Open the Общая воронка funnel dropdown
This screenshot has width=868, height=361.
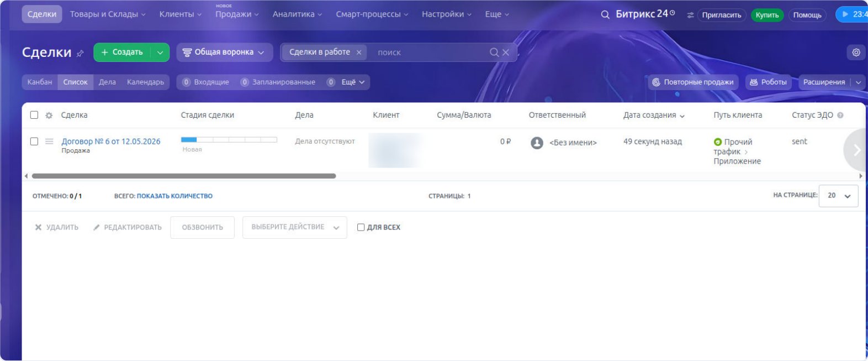click(224, 52)
